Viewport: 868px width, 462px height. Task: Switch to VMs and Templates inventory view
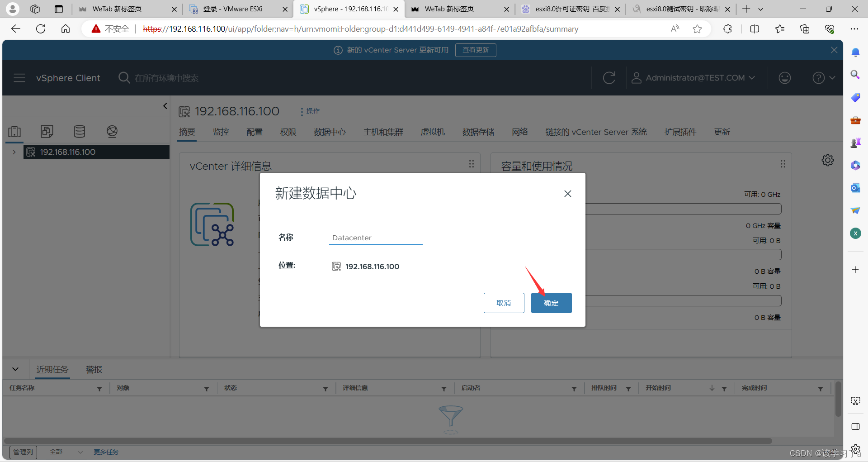click(x=47, y=131)
